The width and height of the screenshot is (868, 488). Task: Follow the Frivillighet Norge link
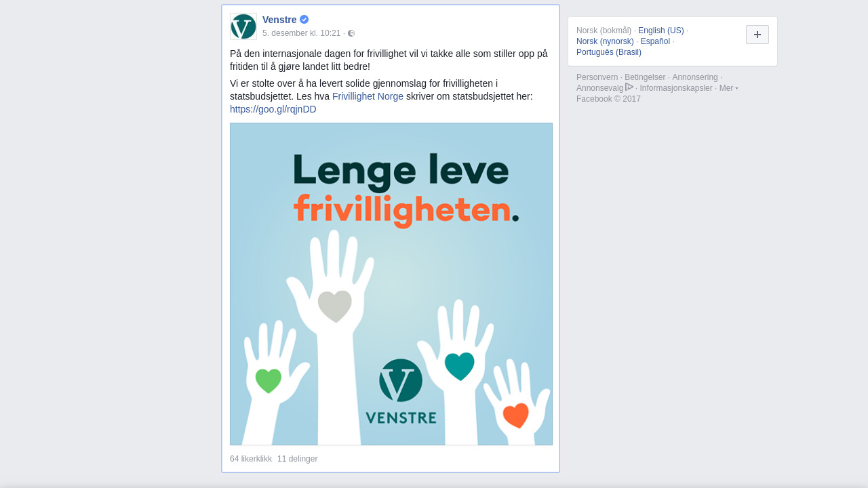point(368,96)
